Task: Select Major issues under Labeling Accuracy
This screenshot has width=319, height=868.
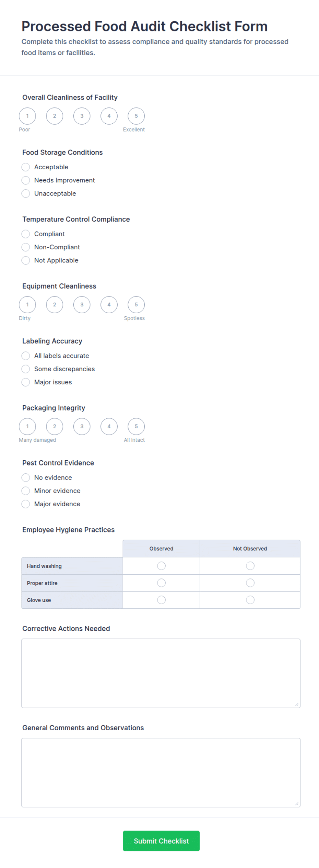Action: point(26,382)
